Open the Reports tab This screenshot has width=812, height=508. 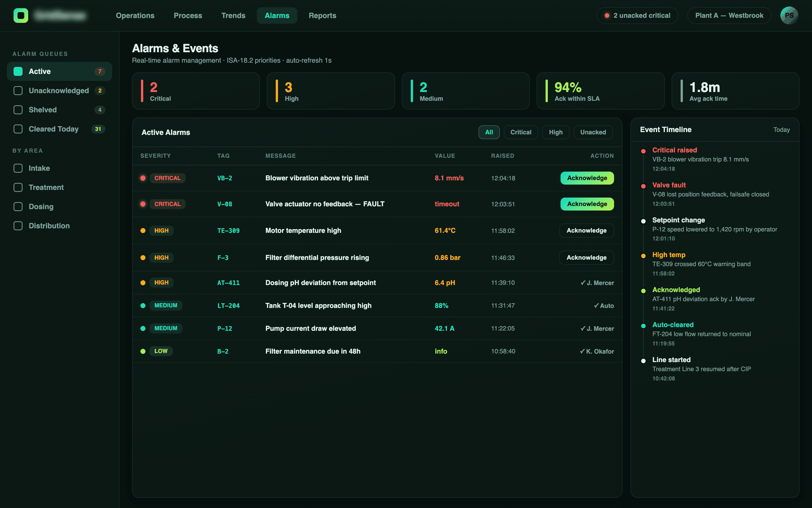click(x=323, y=16)
